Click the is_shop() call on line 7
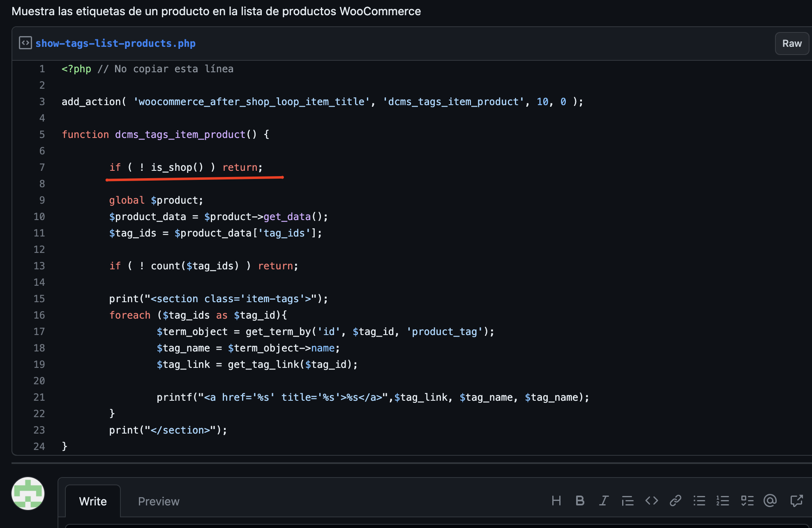 [177, 168]
